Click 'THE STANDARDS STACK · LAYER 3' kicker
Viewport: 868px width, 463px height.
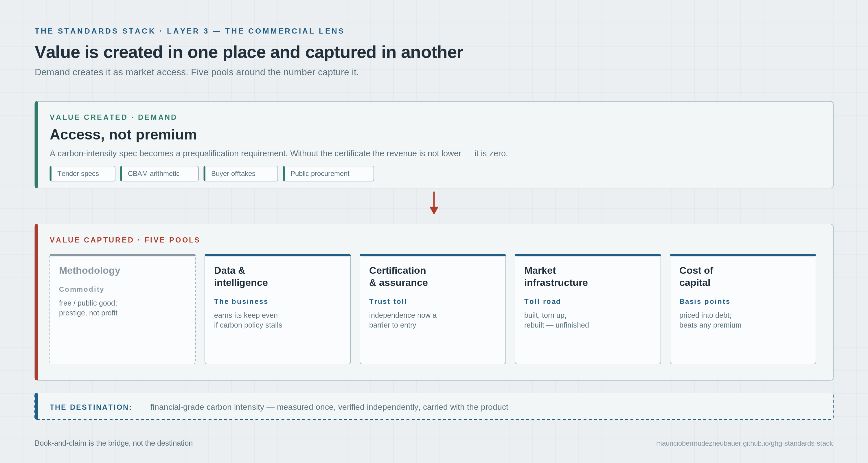(x=190, y=31)
